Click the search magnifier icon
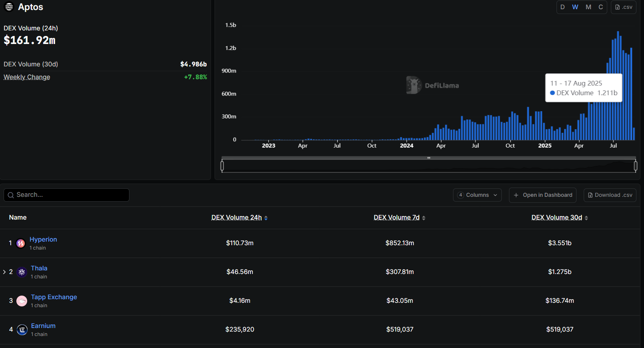 tap(11, 195)
